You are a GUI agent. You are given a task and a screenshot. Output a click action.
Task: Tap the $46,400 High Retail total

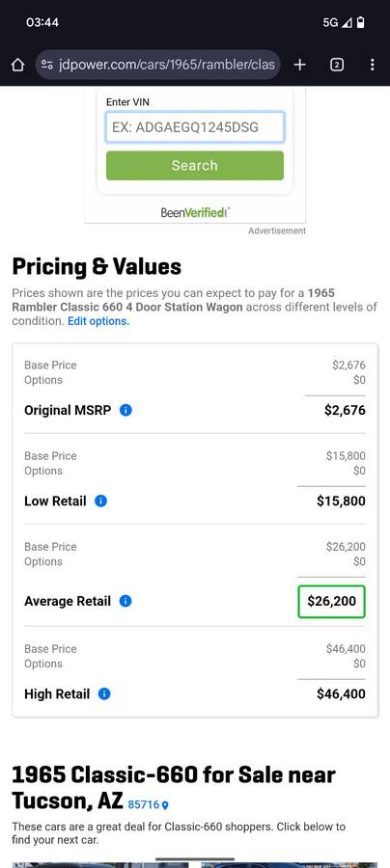coord(342,693)
